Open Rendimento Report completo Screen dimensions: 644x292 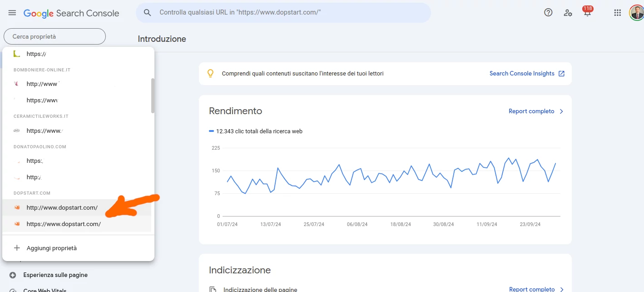pyautogui.click(x=531, y=111)
